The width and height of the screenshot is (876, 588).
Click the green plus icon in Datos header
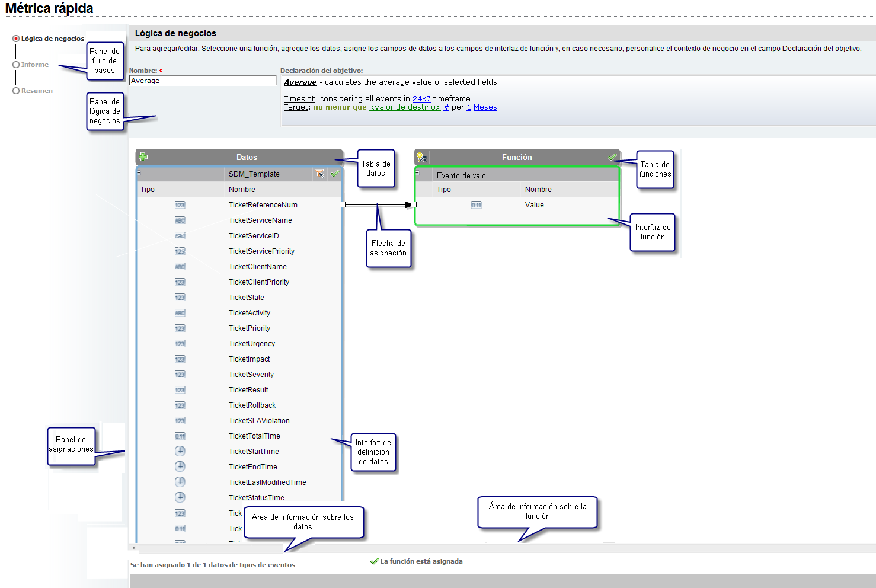pyautogui.click(x=143, y=157)
